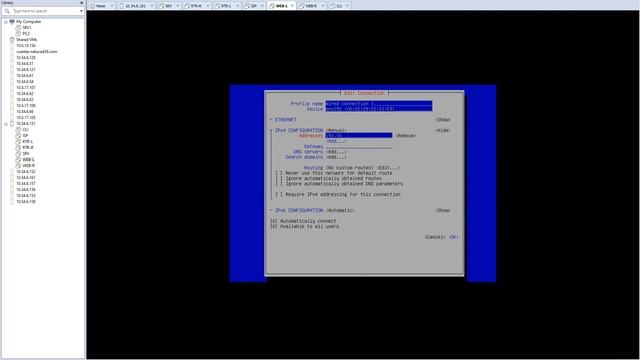Close the RTR-R tab
640x360 pixels.
pyautogui.click(x=207, y=6)
